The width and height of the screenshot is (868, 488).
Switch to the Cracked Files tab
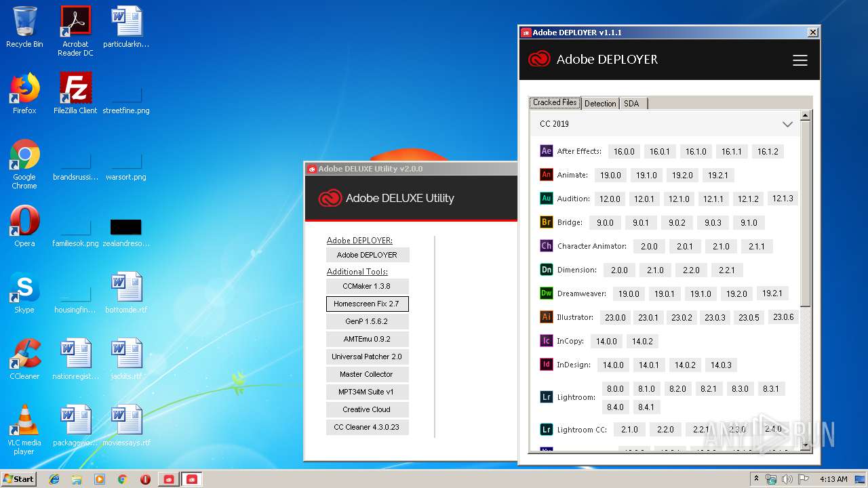point(555,103)
